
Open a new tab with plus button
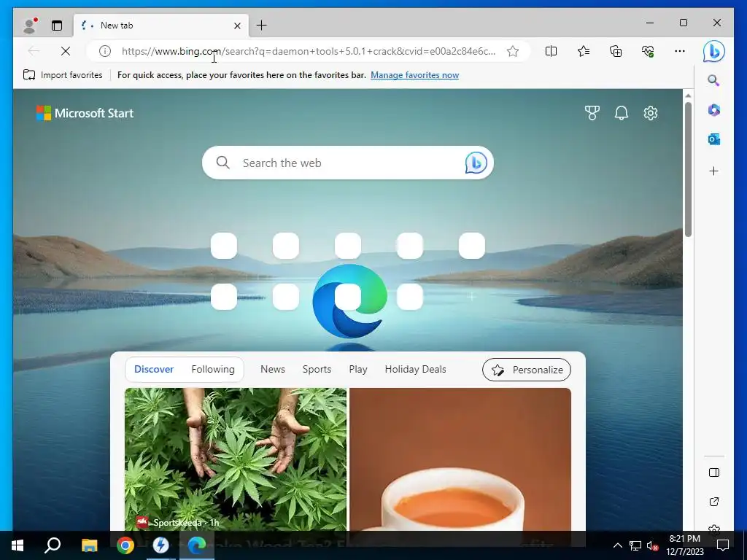click(x=262, y=26)
